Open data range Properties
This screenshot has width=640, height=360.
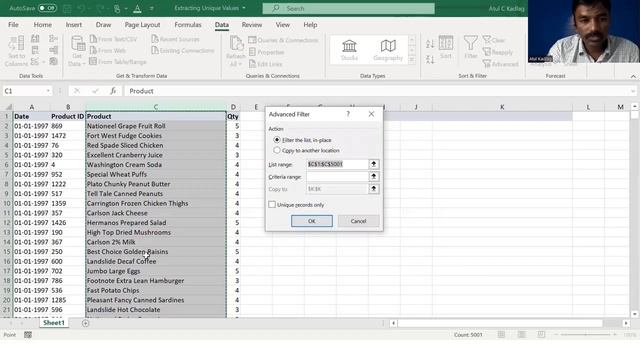(x=266, y=52)
